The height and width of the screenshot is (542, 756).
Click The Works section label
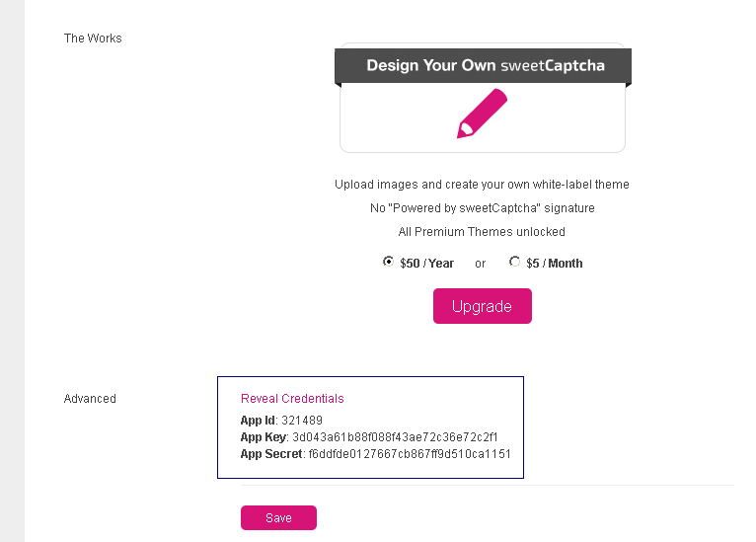pos(93,39)
